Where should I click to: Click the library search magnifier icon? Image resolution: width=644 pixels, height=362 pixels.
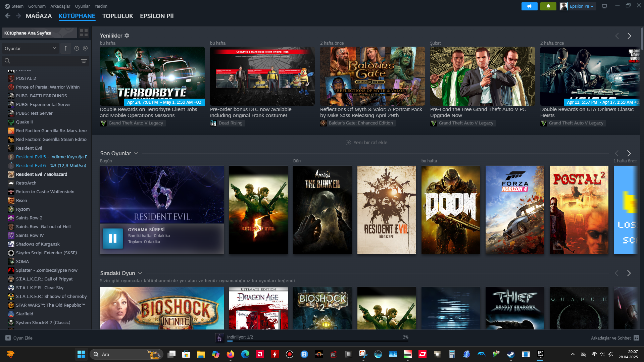tap(7, 61)
